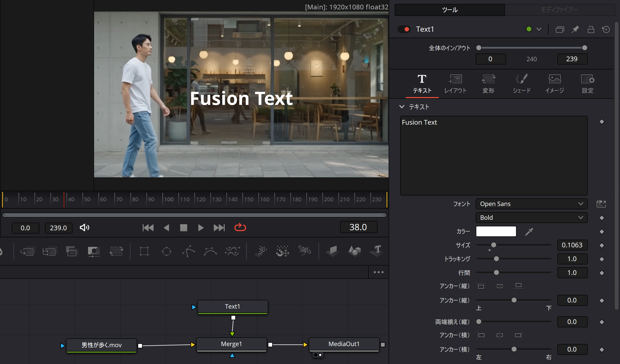This screenshot has width=620, height=364.
Task: Select the B-Spline mask tool
Action: click(210, 251)
